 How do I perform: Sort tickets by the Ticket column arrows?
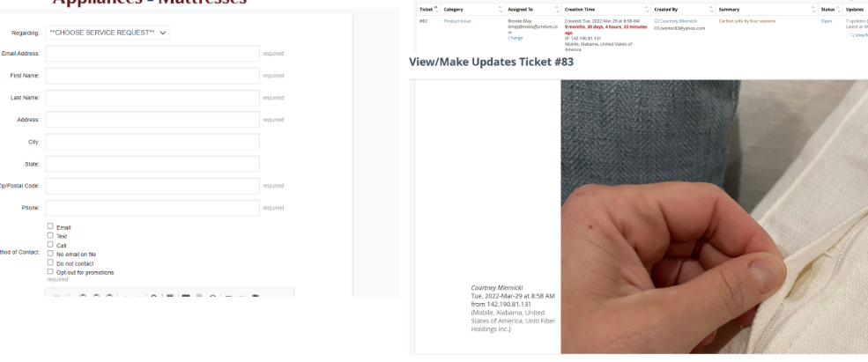coord(436,10)
